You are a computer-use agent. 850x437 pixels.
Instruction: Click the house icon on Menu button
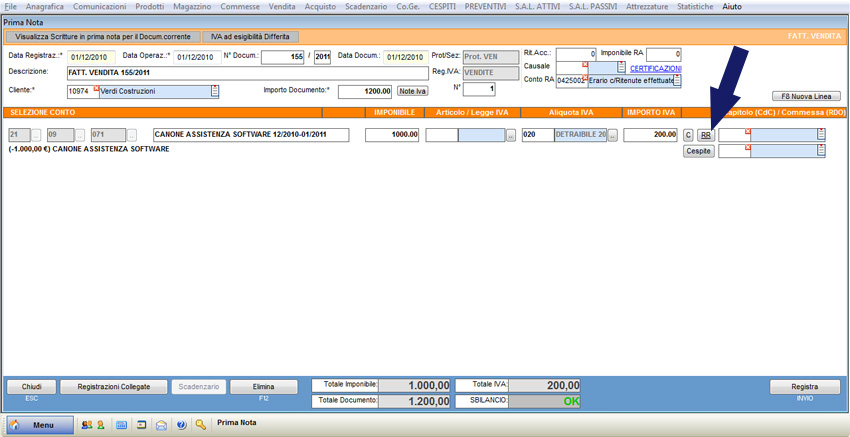point(15,424)
